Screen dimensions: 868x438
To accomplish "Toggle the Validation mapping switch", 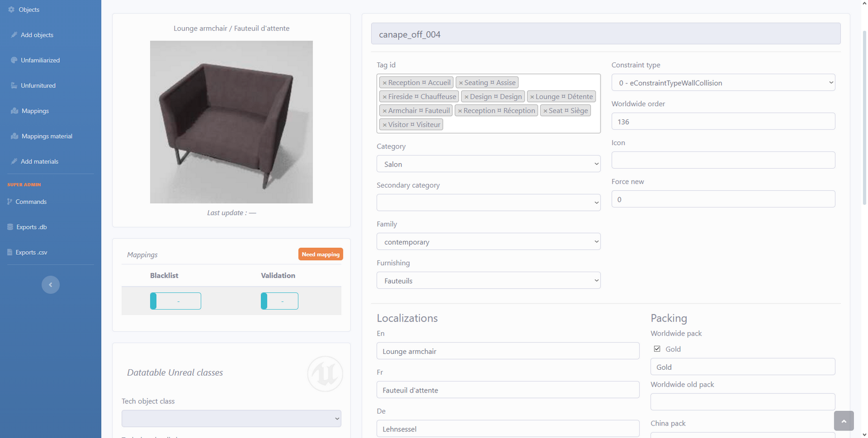I will point(279,301).
